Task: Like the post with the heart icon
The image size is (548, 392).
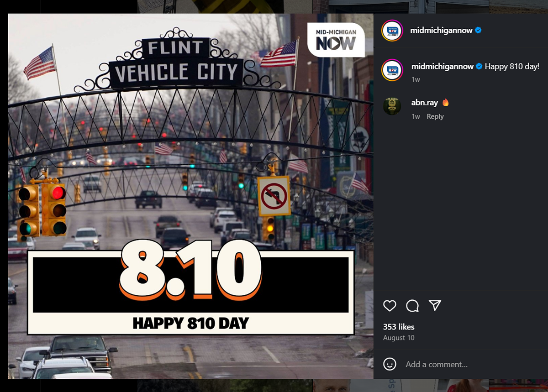Action: [x=390, y=306]
